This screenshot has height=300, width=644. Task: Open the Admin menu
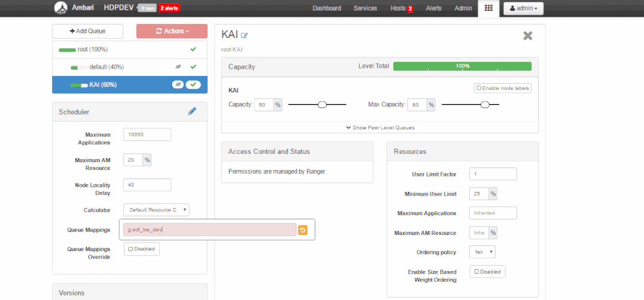(463, 8)
